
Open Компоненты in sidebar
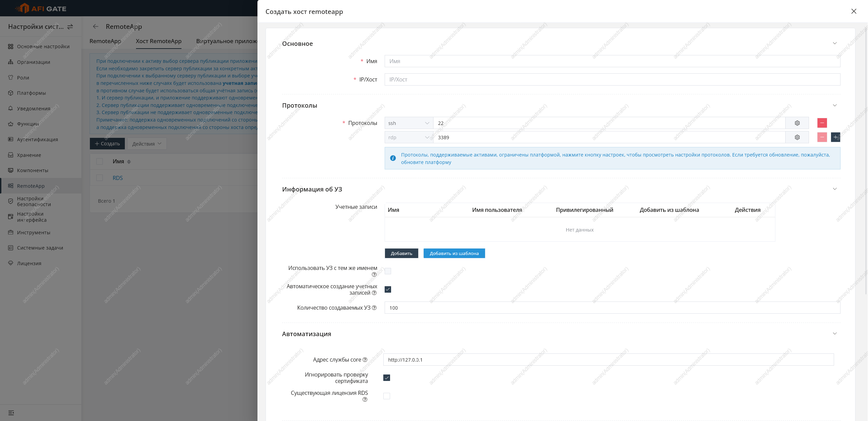[41, 170]
